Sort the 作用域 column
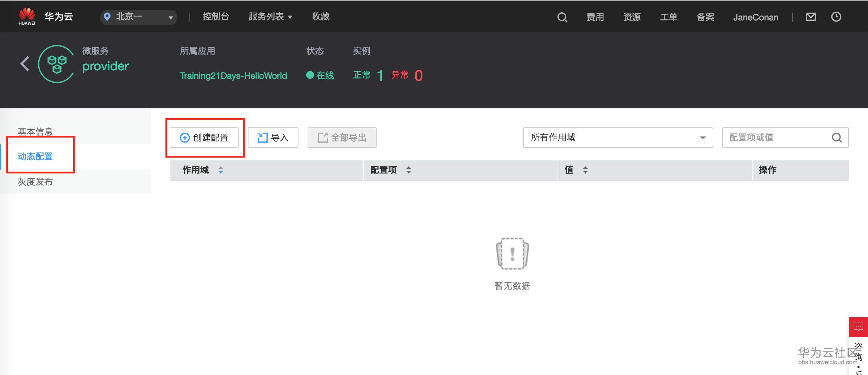The image size is (868, 375). [221, 170]
